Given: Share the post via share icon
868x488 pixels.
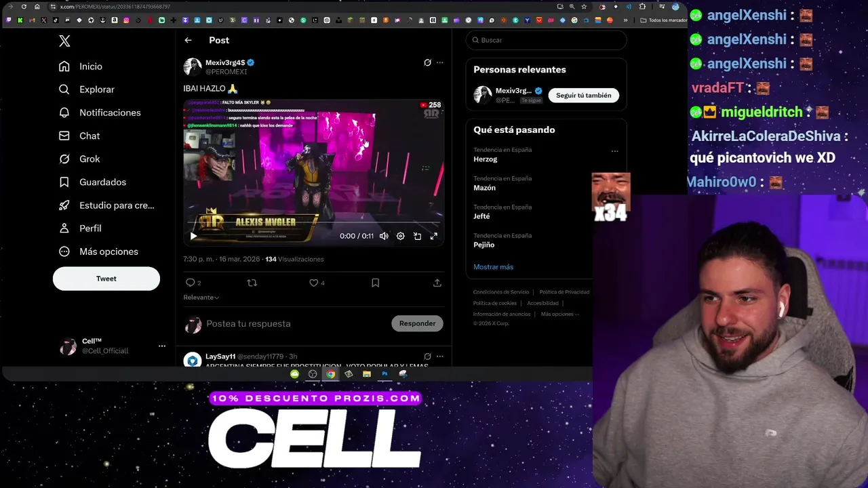Looking at the screenshot, I should pyautogui.click(x=437, y=283).
